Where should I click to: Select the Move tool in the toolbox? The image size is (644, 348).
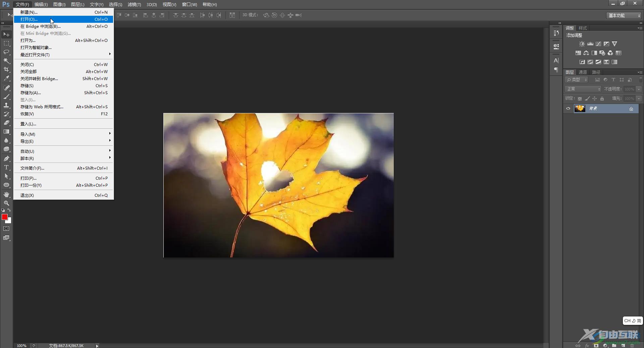point(6,35)
